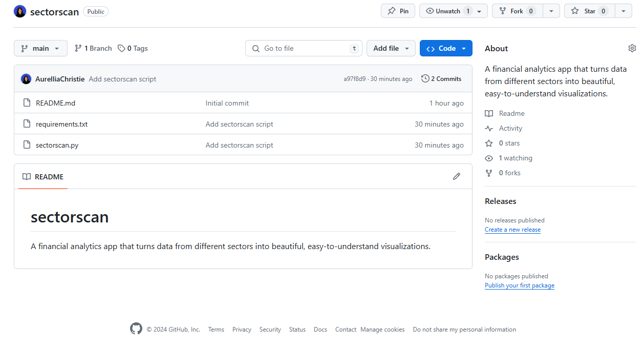Screen dimensions: 644x349
Task: Click the pulse icon beside Activity
Action: point(489,128)
